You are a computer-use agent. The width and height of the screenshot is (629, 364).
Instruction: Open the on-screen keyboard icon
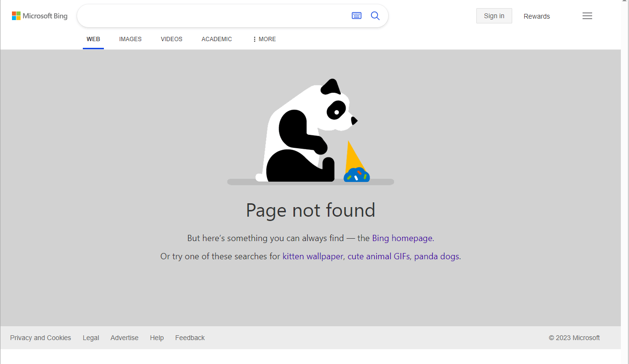coord(357,16)
